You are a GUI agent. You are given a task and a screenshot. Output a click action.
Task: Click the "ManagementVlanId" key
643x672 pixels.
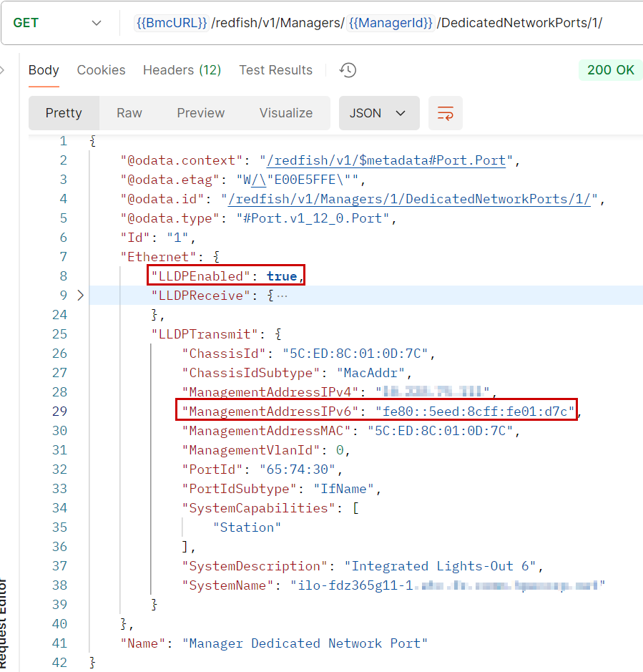tap(251, 450)
